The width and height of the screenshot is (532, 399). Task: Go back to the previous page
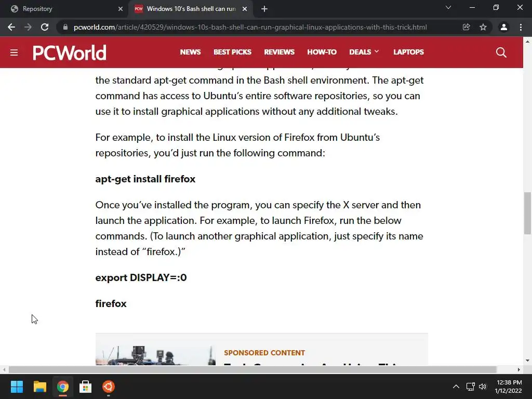click(11, 27)
